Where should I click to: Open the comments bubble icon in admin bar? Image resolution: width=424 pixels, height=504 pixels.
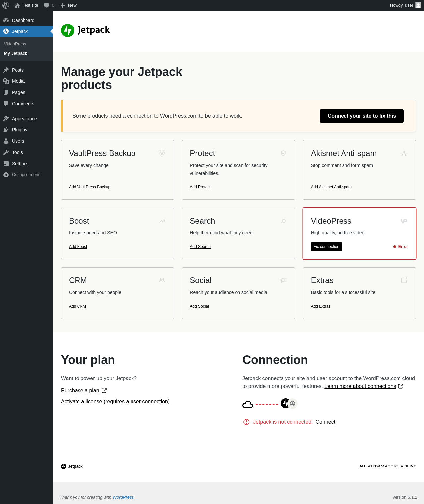coord(47,5)
